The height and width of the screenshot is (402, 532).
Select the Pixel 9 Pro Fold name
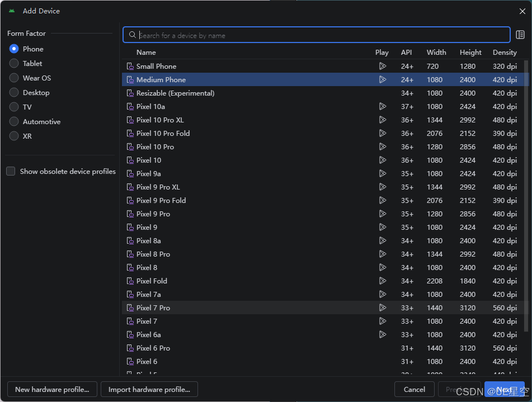[161, 201]
